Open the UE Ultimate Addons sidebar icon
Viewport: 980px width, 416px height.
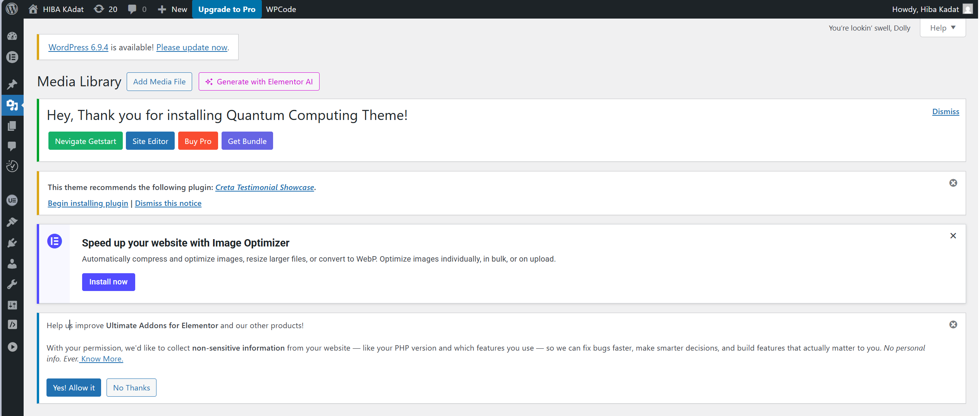pos(12,200)
